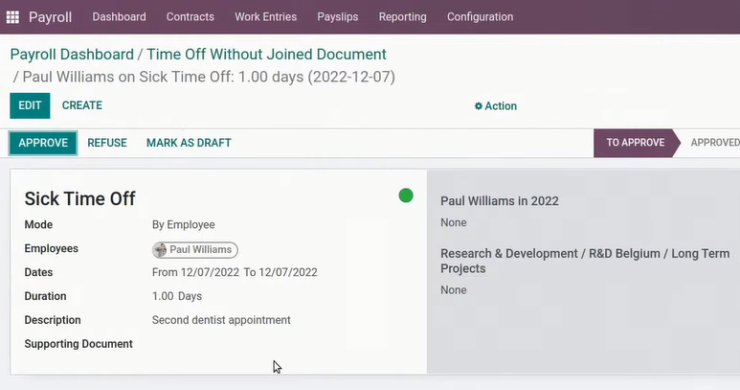740x390 pixels.
Task: Click the green status dot
Action: tap(406, 195)
